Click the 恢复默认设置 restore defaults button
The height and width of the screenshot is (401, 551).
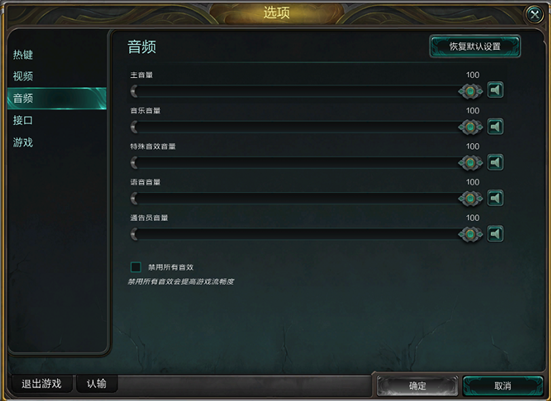pos(475,46)
